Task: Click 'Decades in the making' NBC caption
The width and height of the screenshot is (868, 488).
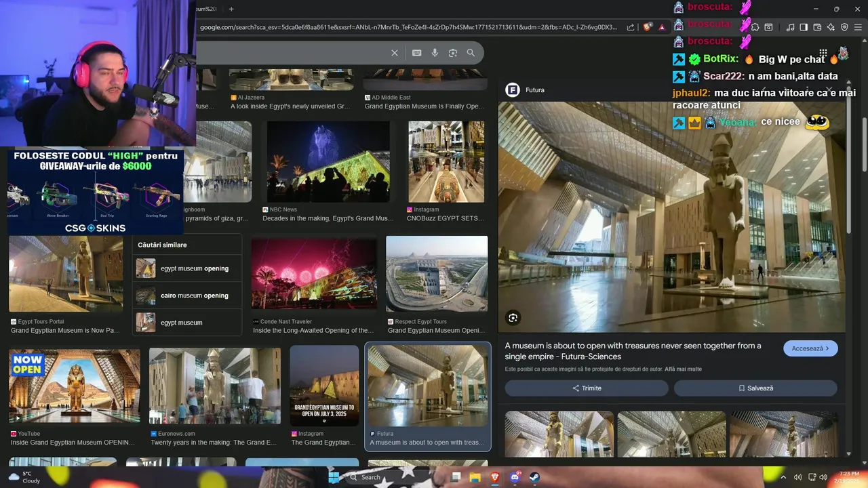Action: click(x=328, y=219)
